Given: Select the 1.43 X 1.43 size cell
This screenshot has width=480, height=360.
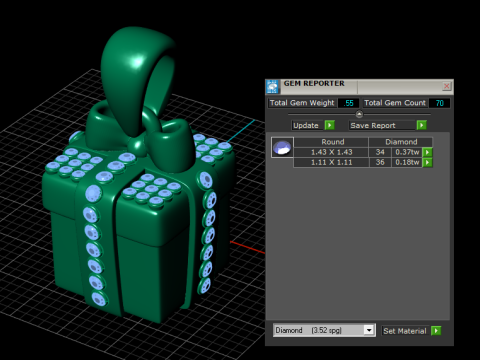Looking at the screenshot, I should pos(331,152).
